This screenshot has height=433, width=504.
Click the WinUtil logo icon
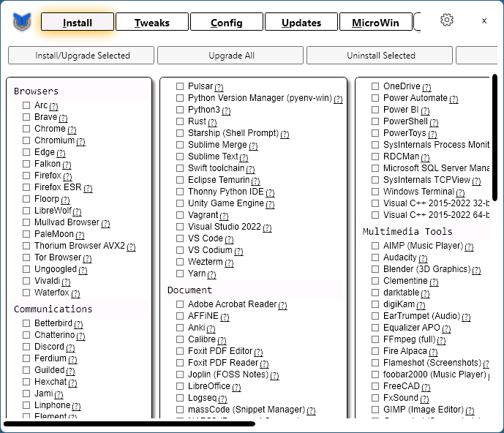pos(22,22)
